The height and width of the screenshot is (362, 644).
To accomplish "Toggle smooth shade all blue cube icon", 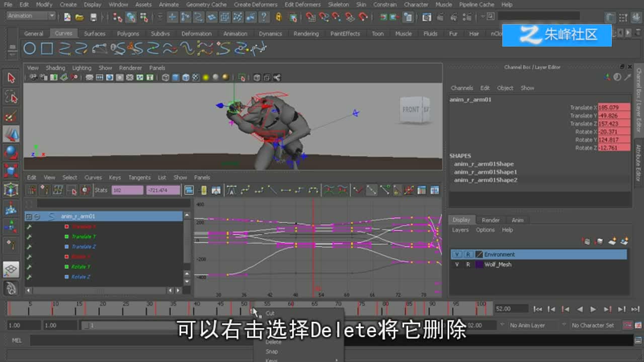I will 176,77.
